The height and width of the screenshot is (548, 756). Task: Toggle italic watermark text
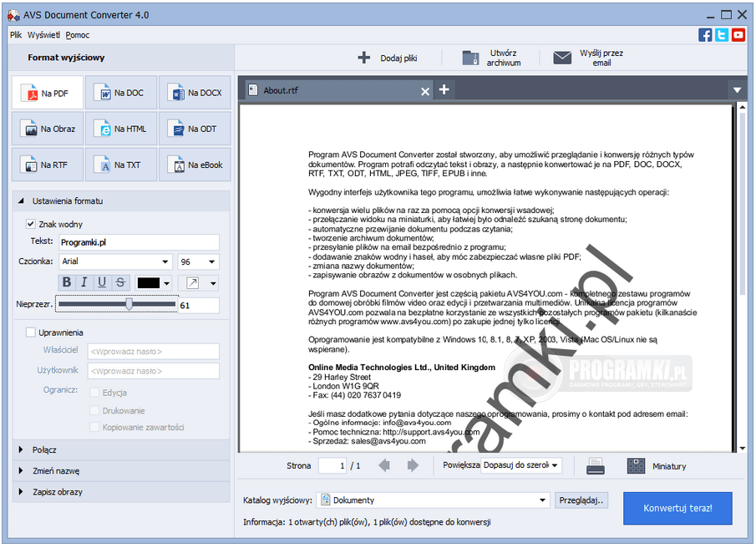pyautogui.click(x=84, y=282)
